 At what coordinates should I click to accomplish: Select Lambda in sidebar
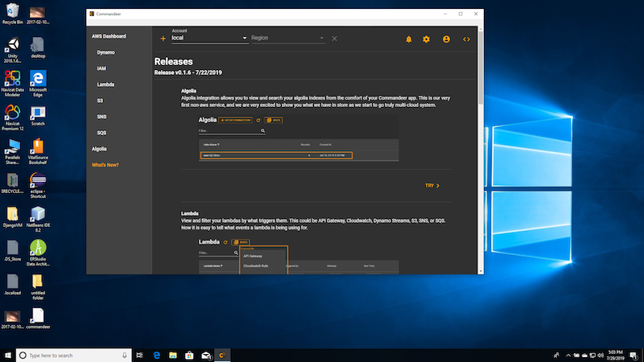pyautogui.click(x=105, y=84)
